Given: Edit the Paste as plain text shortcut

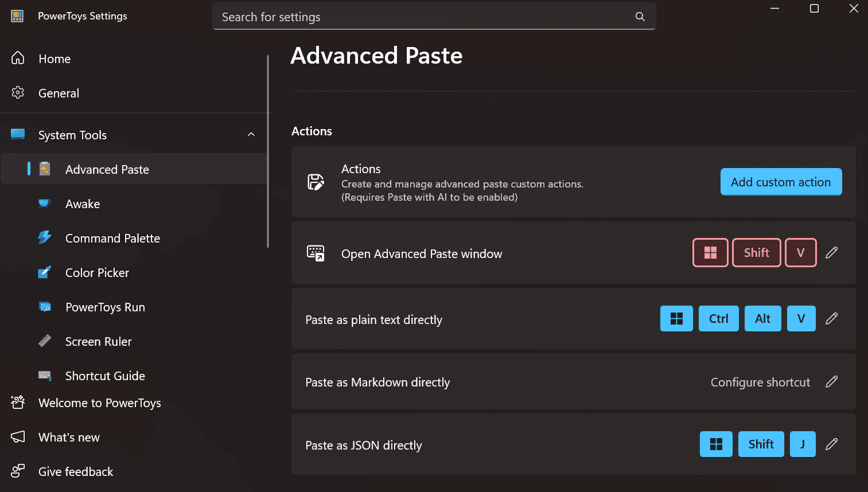Looking at the screenshot, I should tap(831, 319).
